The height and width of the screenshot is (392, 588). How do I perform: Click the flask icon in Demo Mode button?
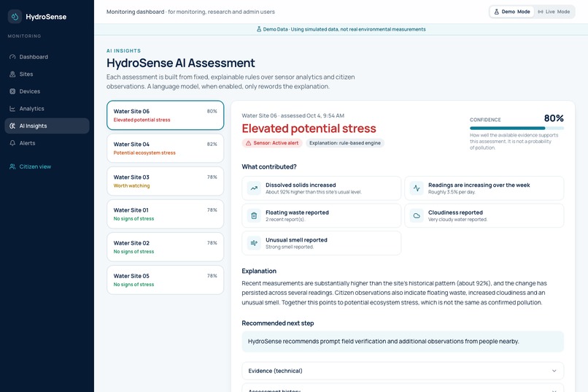pos(497,12)
